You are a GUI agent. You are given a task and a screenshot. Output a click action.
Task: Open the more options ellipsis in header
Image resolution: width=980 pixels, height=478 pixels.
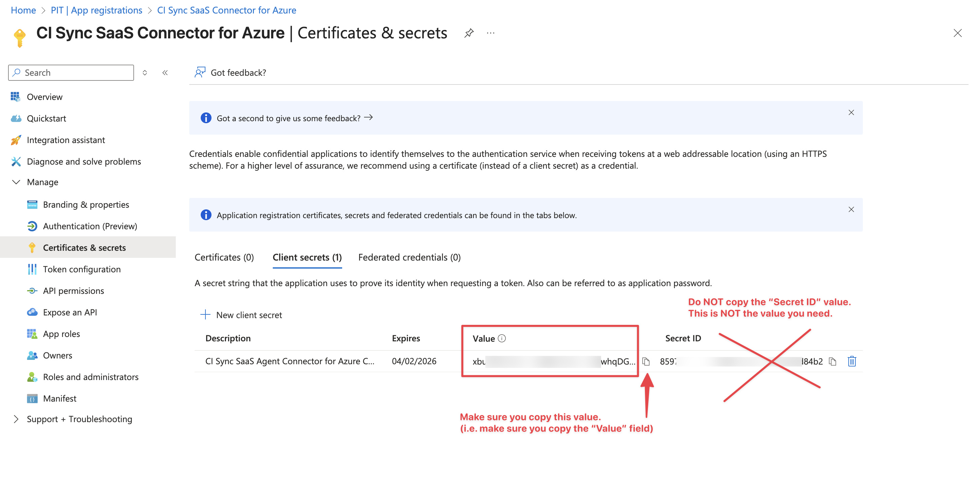click(x=491, y=33)
